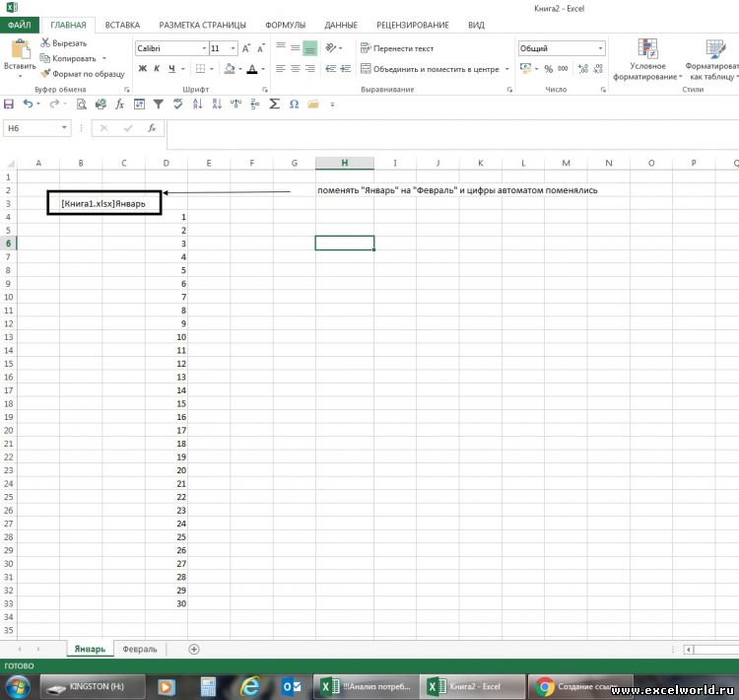This screenshot has height=700, width=739.
Task: Run the ABC spelling check icon
Action: [177, 105]
